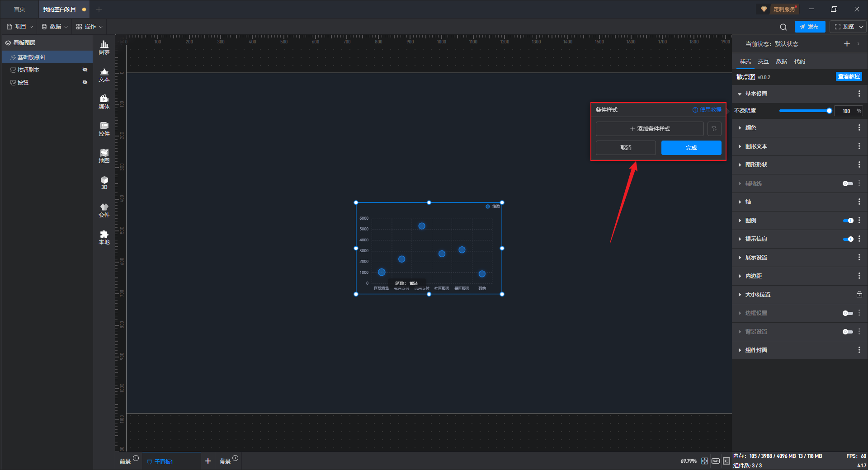
Task: Expand the 展示设置 section
Action: (740, 258)
